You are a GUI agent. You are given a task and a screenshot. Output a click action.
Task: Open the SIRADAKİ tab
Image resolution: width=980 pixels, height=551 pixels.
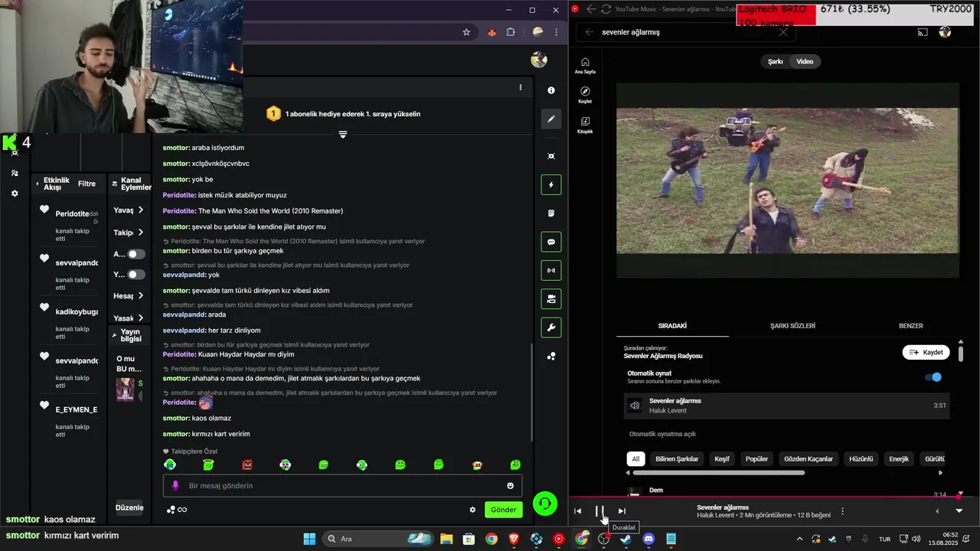pyautogui.click(x=672, y=326)
